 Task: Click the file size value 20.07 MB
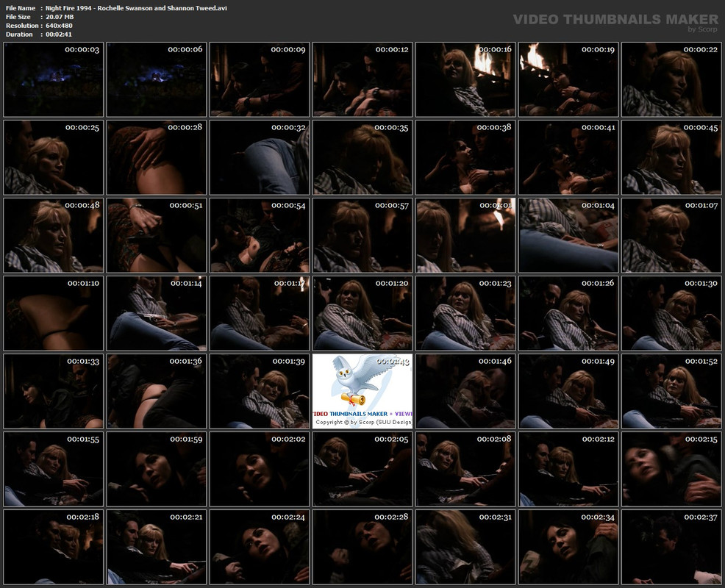60,17
